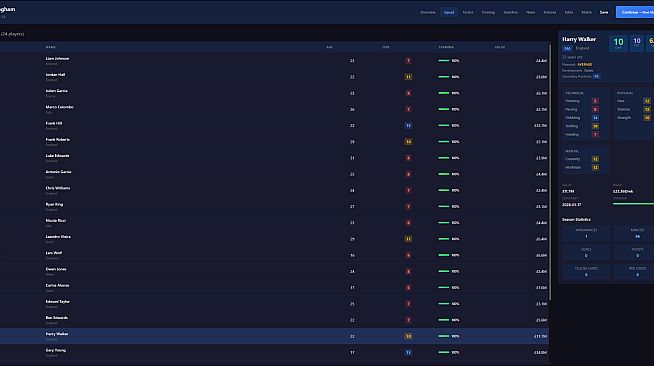Select highlighted Harry Walker row name
This screenshot has height=366, width=654.
pos(57,334)
